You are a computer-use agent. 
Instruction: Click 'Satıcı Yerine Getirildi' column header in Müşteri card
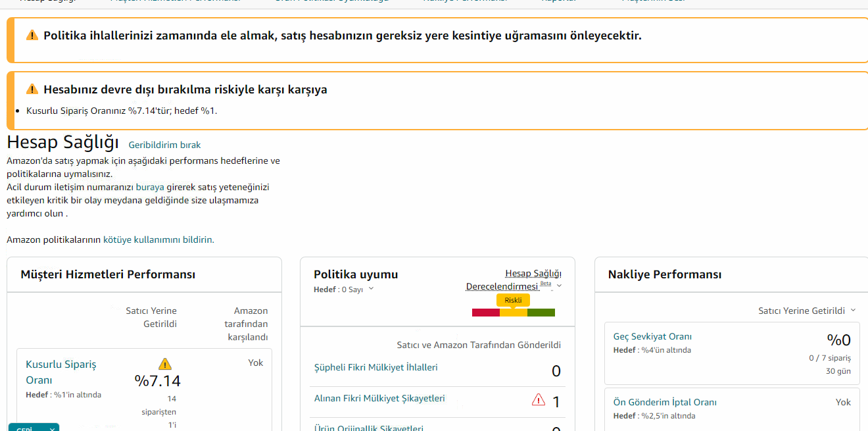[x=151, y=317]
